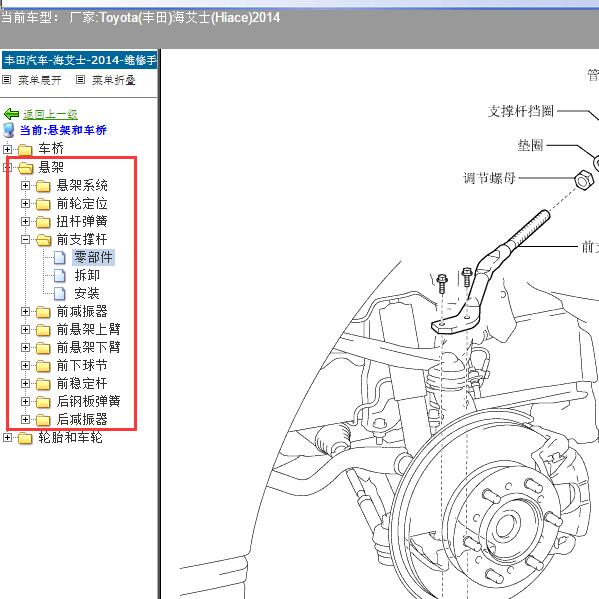The width and height of the screenshot is (599, 599).
Task: Click the 扭杆弹簧 folder icon
Action: tap(43, 222)
